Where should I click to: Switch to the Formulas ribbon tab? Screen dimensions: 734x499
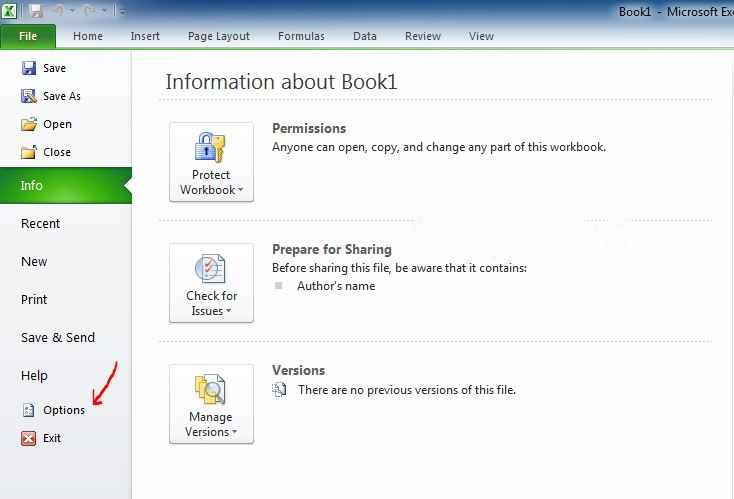pos(301,36)
